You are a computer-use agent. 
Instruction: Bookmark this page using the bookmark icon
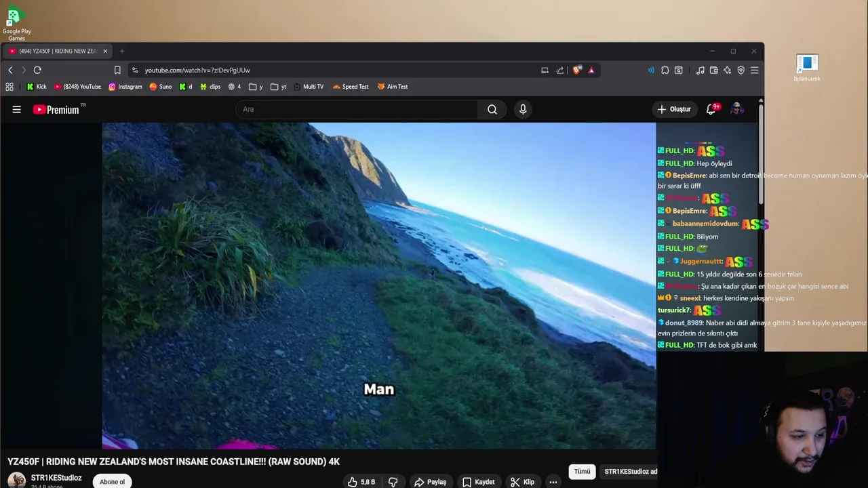pyautogui.click(x=117, y=70)
